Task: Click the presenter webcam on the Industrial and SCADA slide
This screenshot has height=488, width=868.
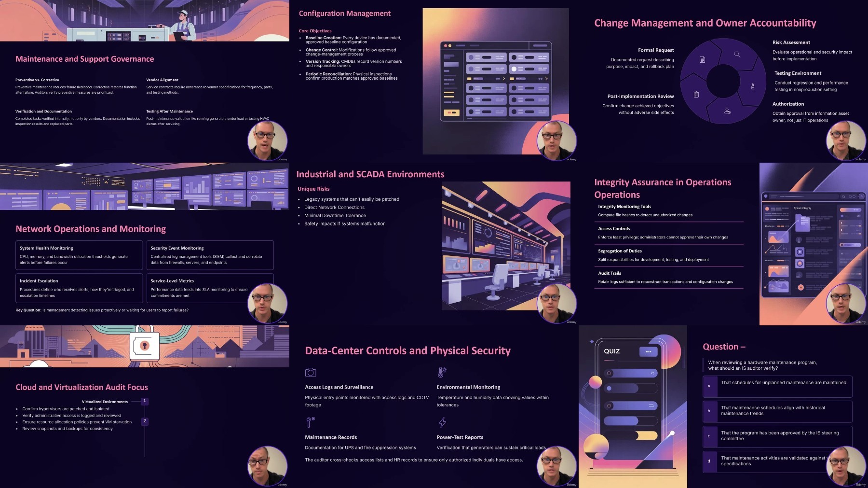Action: [x=557, y=303]
